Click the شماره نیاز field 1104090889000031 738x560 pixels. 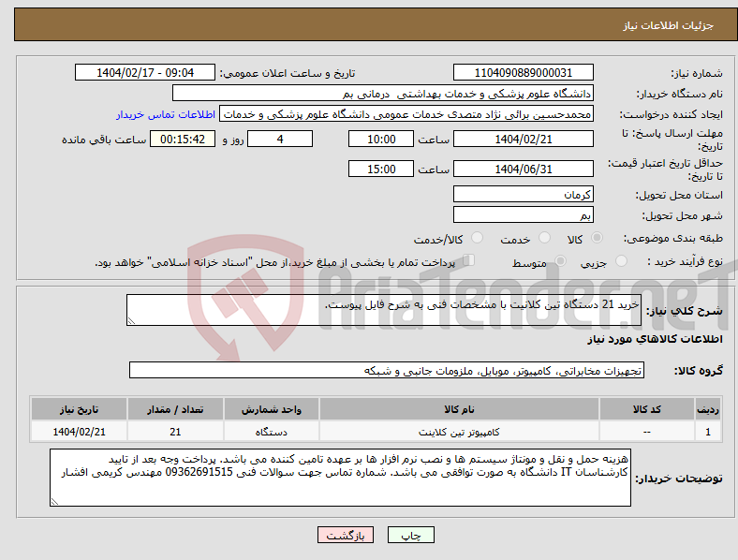click(523, 72)
